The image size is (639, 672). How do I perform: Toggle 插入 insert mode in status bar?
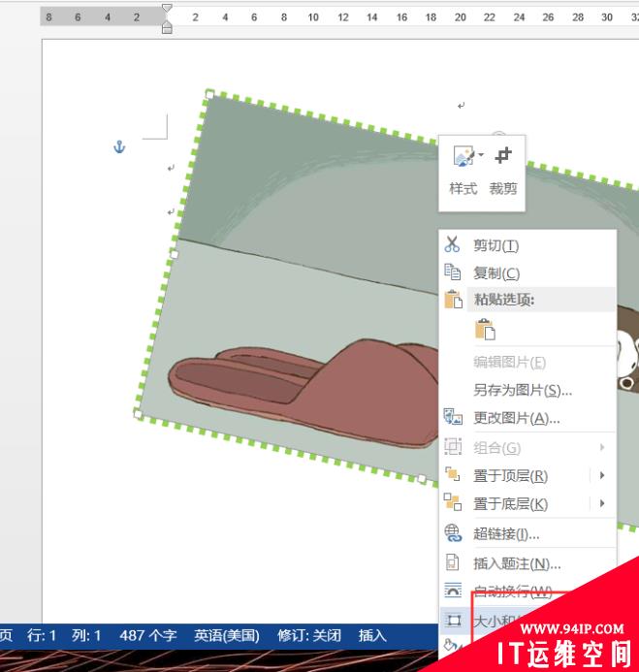[x=372, y=635]
